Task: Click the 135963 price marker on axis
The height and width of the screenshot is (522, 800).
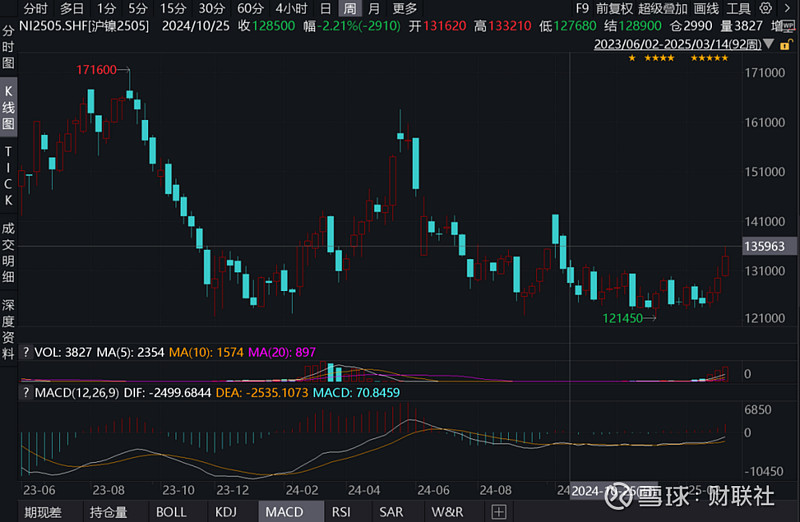Action: 763,246
